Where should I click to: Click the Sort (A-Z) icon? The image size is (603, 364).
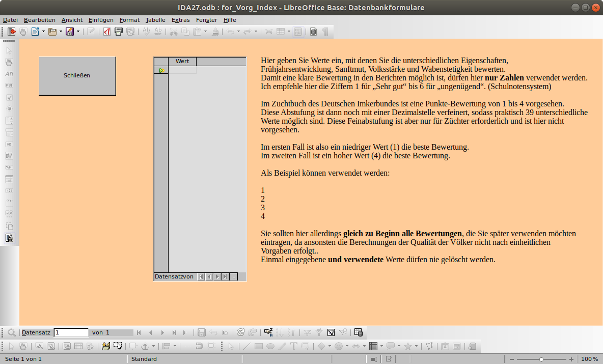pos(268,332)
